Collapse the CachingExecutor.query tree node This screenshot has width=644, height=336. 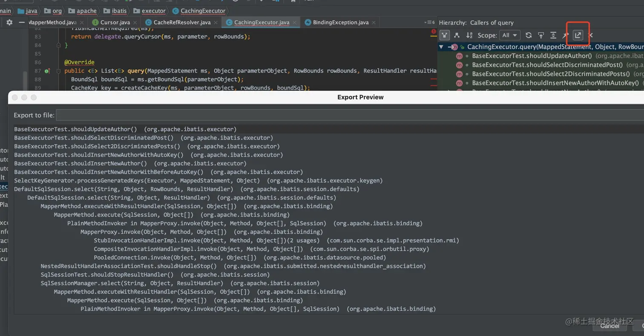coord(441,47)
